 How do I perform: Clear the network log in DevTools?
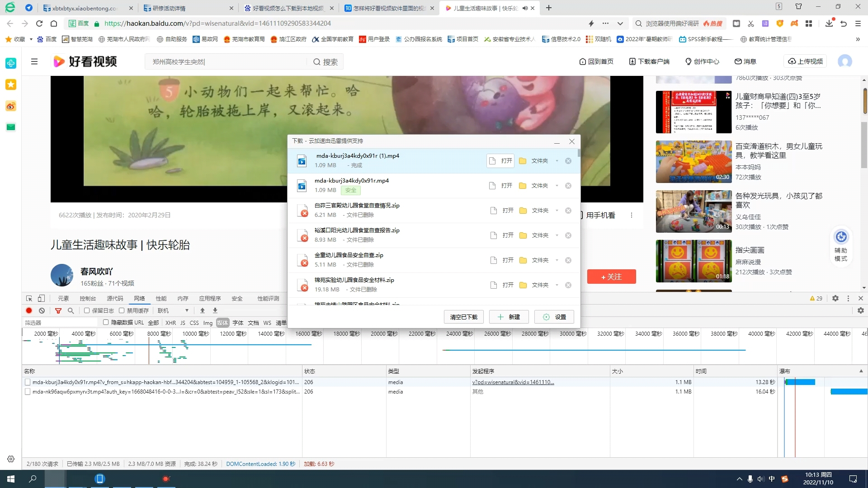[42, 310]
